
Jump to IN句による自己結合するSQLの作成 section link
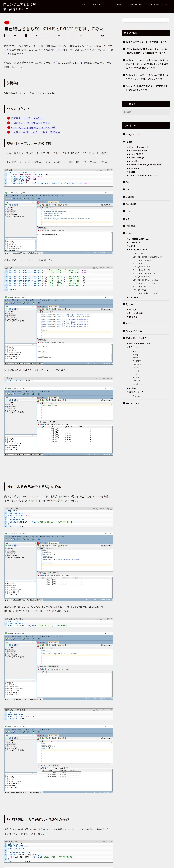tap(30, 123)
